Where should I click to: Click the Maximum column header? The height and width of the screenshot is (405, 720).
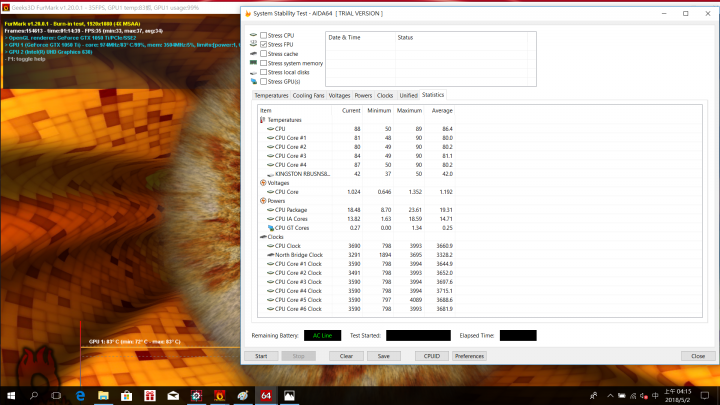tap(409, 111)
